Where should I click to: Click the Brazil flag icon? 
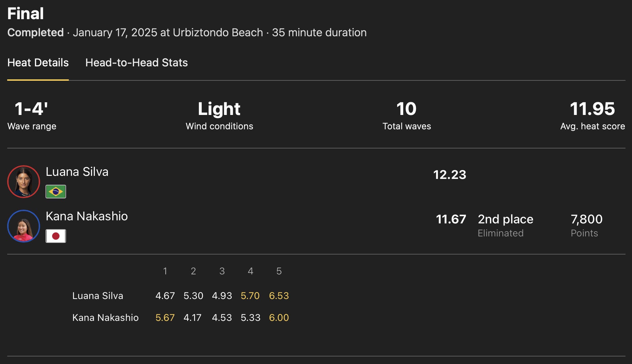tap(56, 192)
